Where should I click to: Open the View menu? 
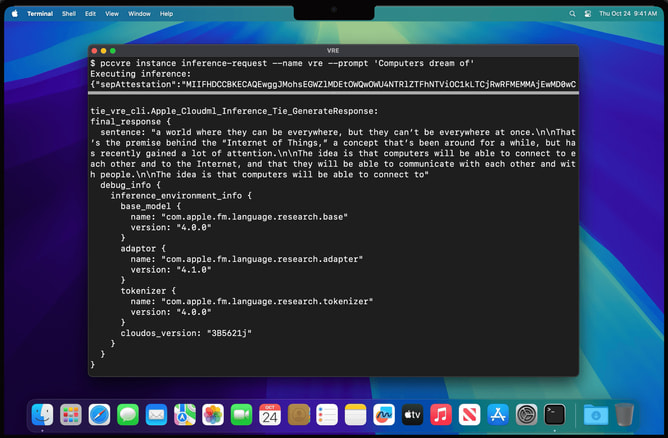[112, 14]
